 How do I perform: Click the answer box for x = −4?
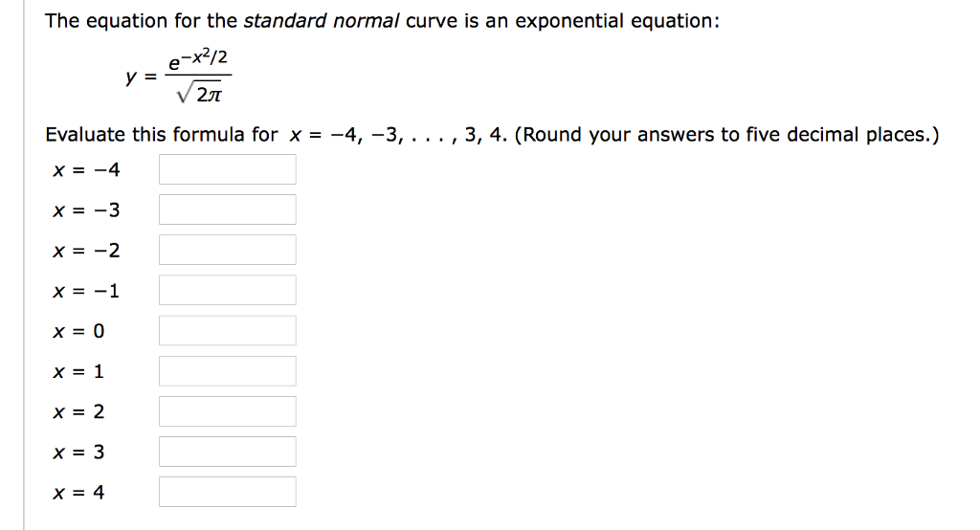[228, 169]
